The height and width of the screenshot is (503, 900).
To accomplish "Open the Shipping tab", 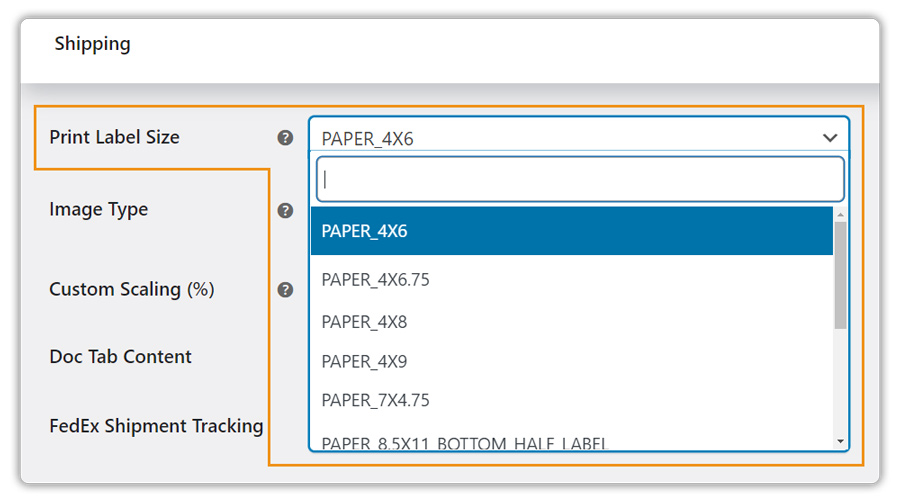I will pyautogui.click(x=92, y=44).
